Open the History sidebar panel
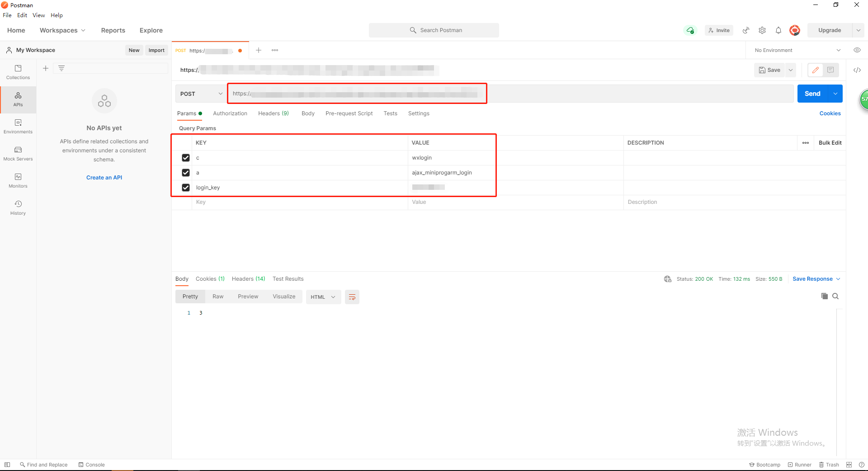Image resolution: width=868 pixels, height=471 pixels. coord(18,208)
